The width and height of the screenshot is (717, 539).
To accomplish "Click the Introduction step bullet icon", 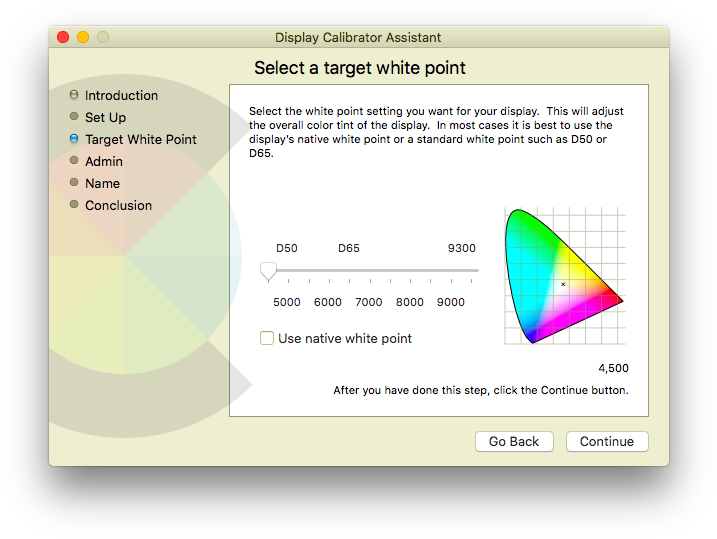I will click(x=74, y=95).
